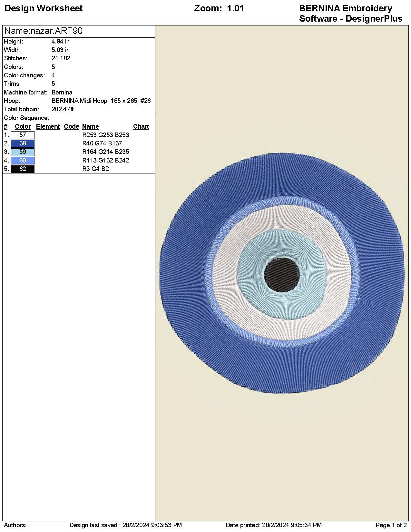This screenshot has height=532, width=411.
Task: Click the Zoom 1.01 label in header
Action: (x=219, y=8)
